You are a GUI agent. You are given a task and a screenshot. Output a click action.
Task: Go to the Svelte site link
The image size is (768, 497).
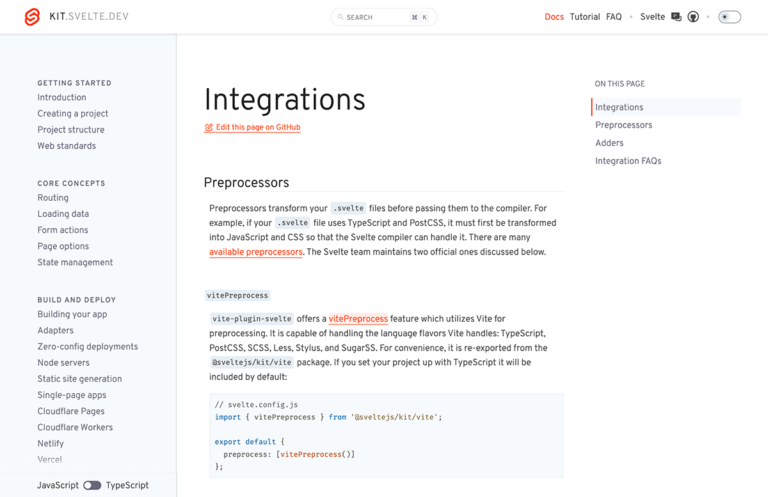click(x=652, y=17)
